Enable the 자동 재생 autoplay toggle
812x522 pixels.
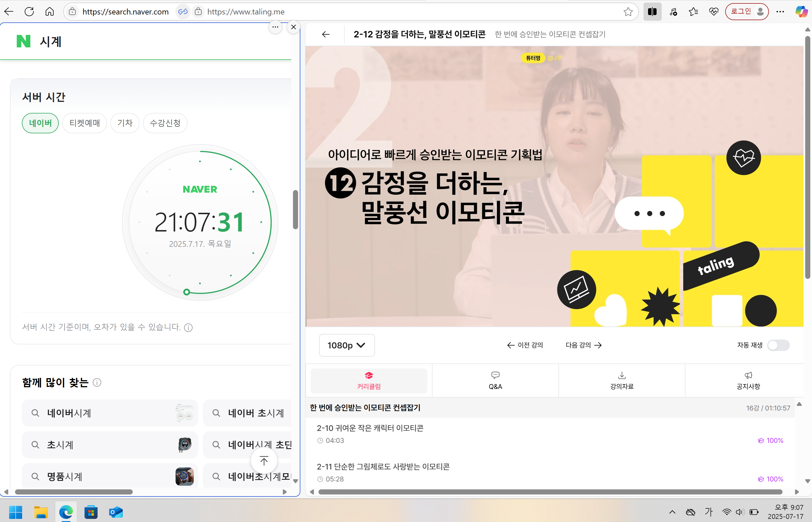pos(779,345)
